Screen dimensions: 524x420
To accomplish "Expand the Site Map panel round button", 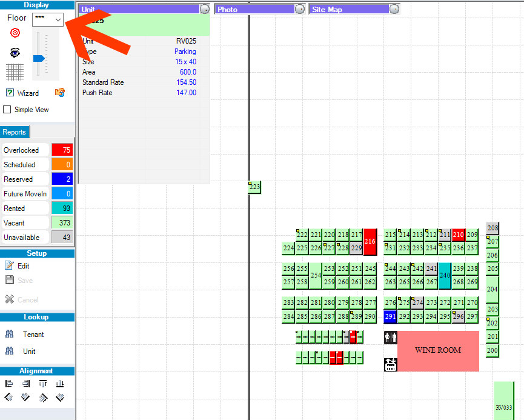I will [x=394, y=9].
